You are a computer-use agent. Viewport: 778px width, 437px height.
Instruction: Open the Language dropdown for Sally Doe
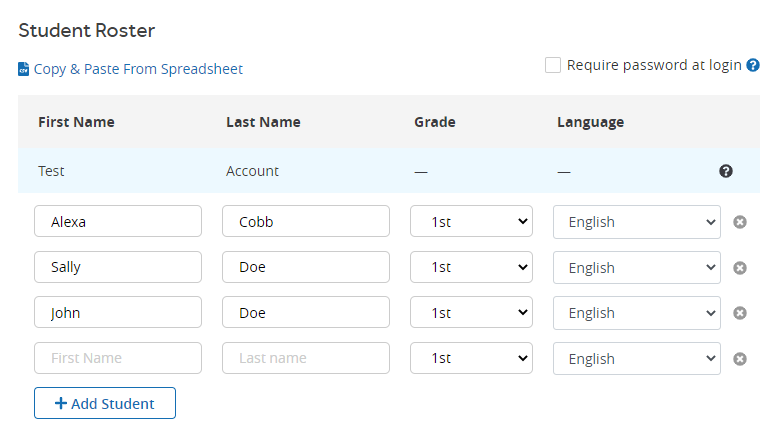click(x=636, y=268)
